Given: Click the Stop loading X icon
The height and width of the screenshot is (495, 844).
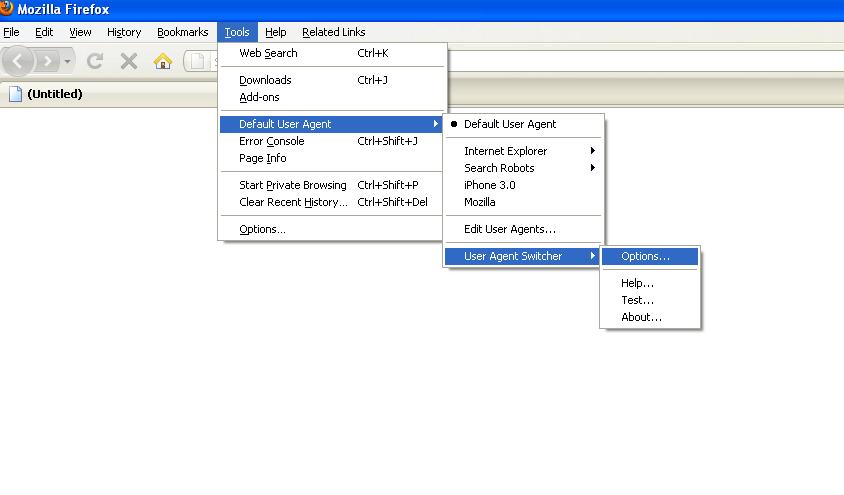Looking at the screenshot, I should (129, 61).
